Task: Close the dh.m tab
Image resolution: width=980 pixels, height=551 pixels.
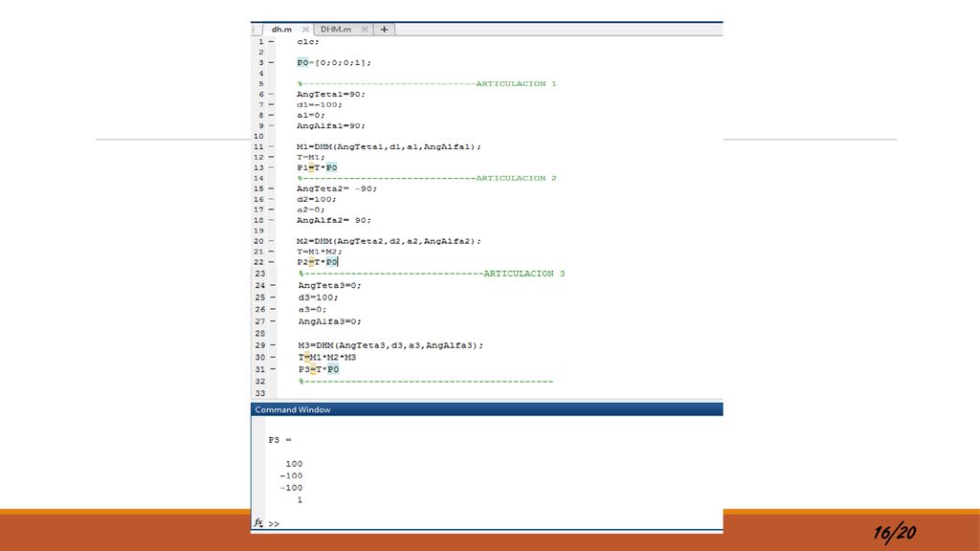Action: (305, 30)
